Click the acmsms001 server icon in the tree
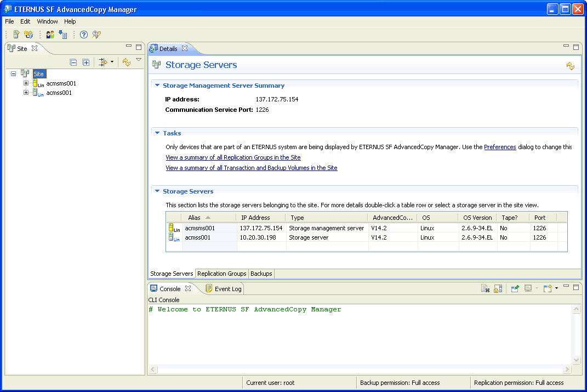This screenshot has width=587, height=392. [38, 83]
